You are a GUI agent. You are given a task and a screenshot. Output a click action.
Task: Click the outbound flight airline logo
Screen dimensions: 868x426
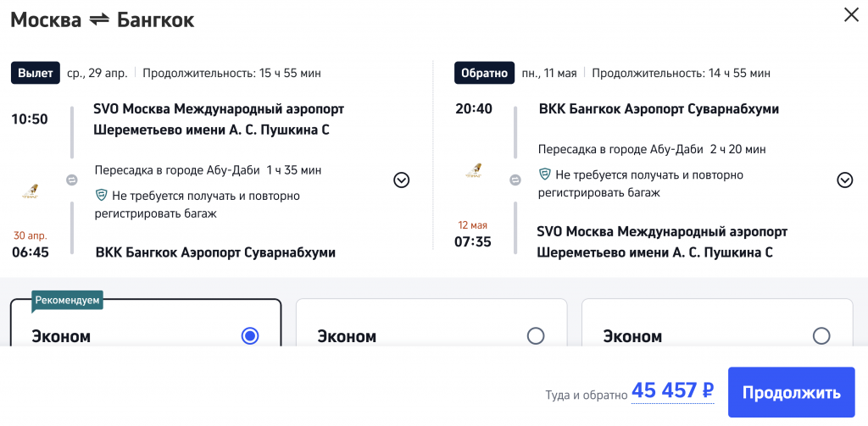[x=29, y=192]
